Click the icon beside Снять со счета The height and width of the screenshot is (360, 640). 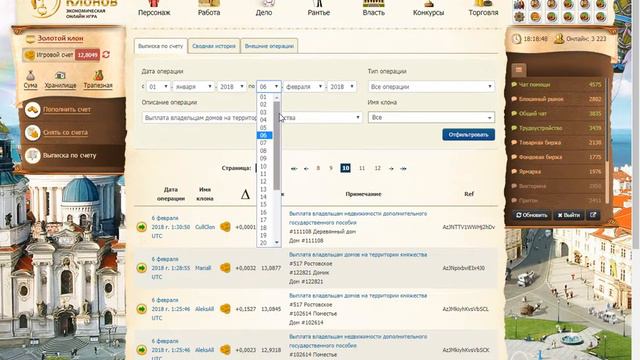[33, 133]
